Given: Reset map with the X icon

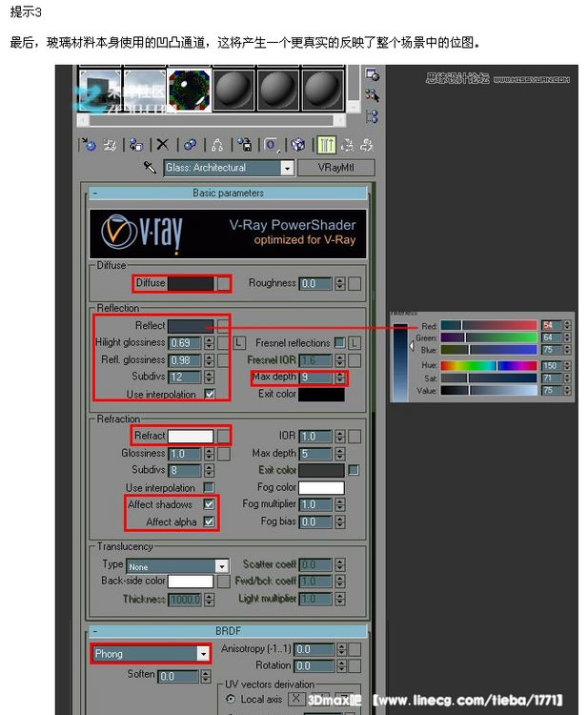Looking at the screenshot, I should coord(162,145).
